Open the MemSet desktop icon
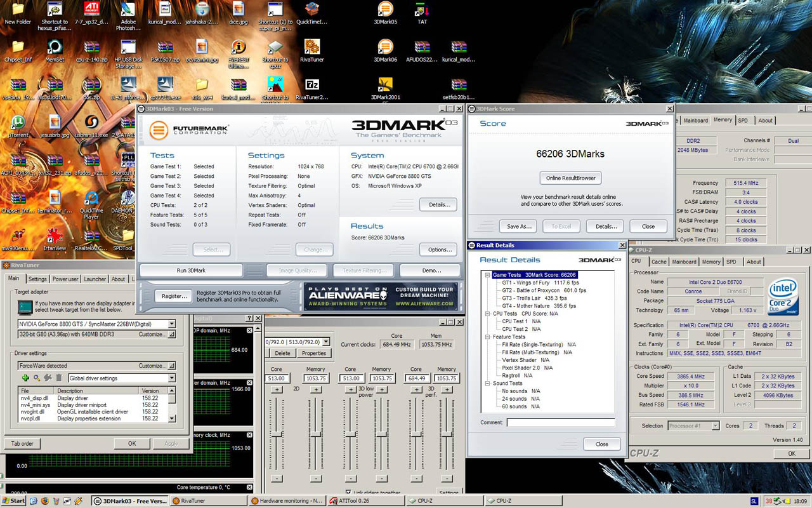 (x=55, y=51)
